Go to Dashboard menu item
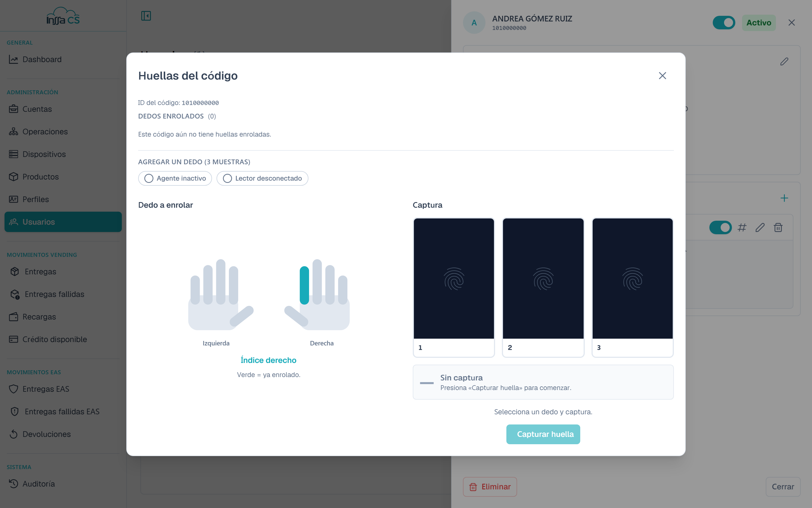812x508 pixels. [63, 60]
